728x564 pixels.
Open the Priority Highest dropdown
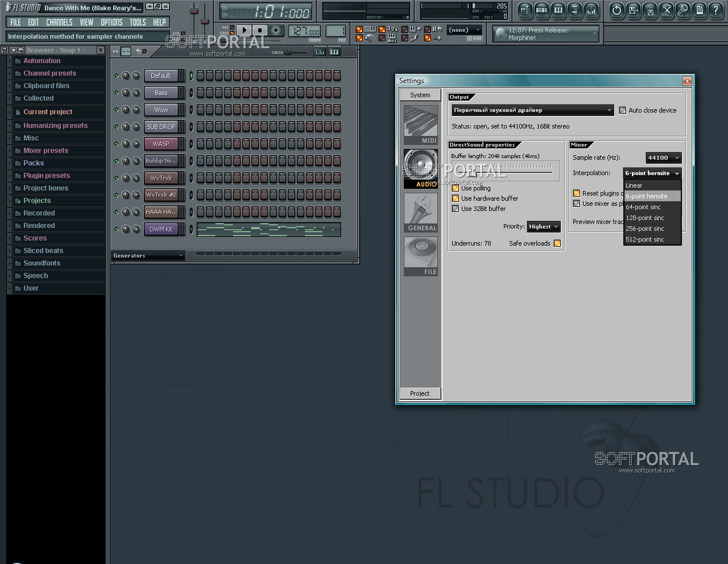point(544,227)
